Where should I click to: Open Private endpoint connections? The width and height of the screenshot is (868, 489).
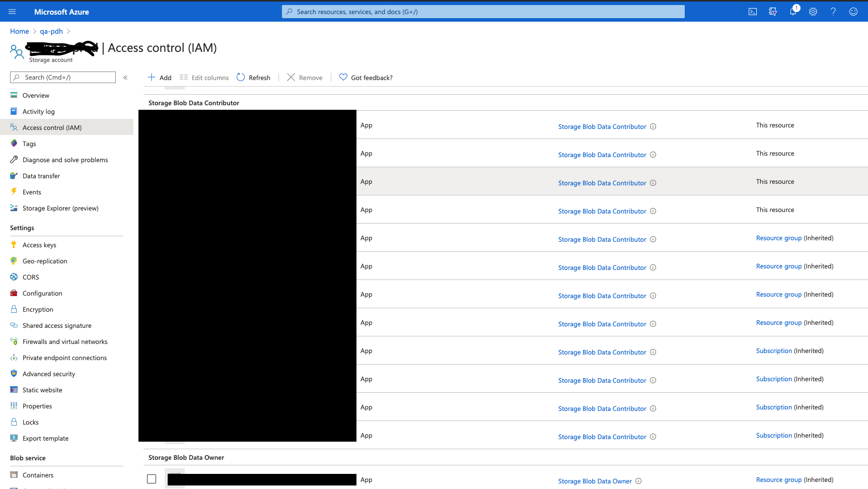click(x=64, y=358)
